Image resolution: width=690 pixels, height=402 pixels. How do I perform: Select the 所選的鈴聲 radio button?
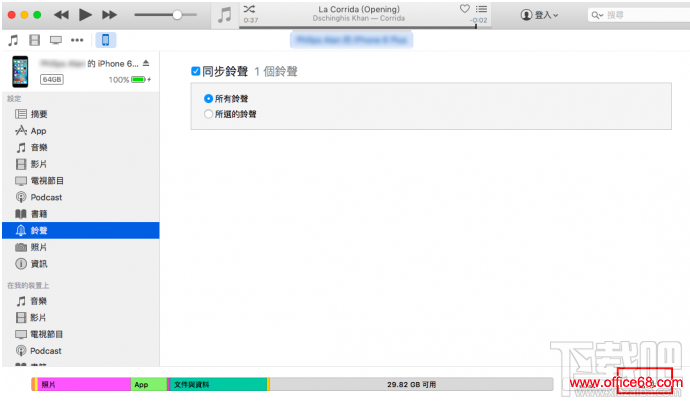209,114
